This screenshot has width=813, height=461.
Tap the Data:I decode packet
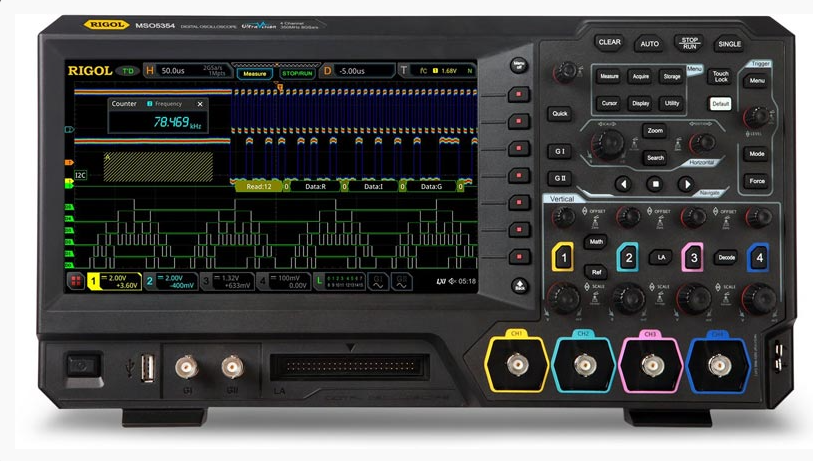(x=373, y=186)
